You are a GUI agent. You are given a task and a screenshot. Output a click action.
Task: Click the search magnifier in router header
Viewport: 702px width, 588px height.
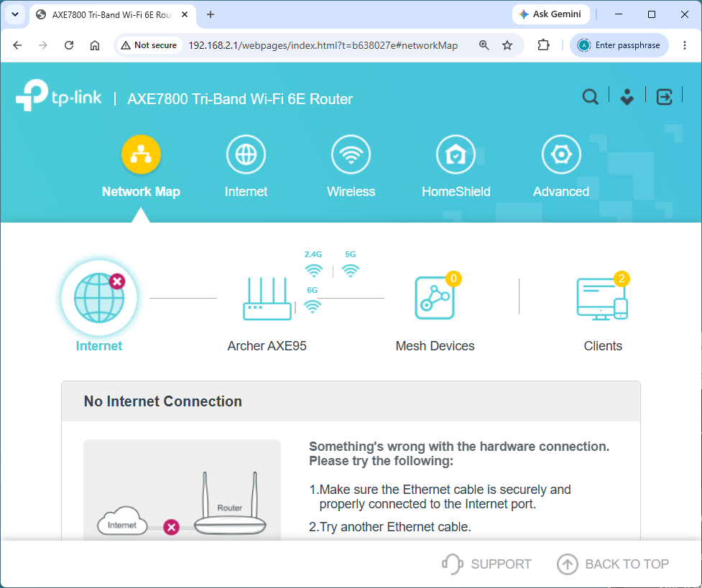tap(590, 97)
